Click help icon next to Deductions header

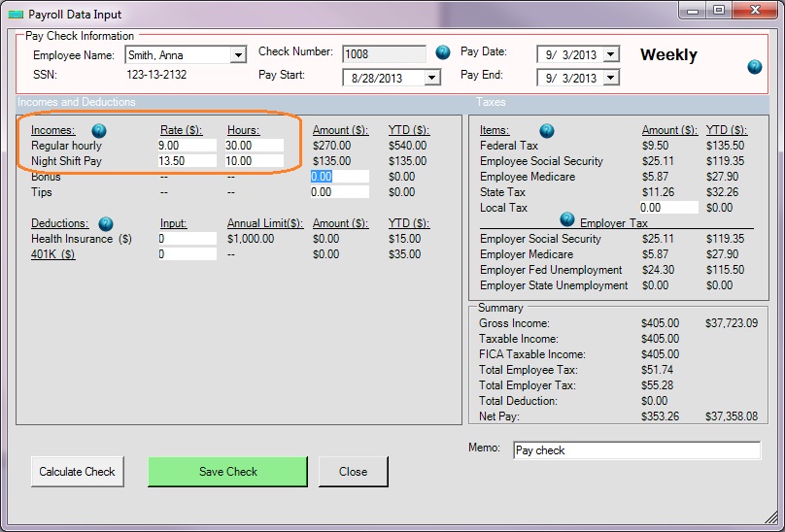[x=106, y=223]
